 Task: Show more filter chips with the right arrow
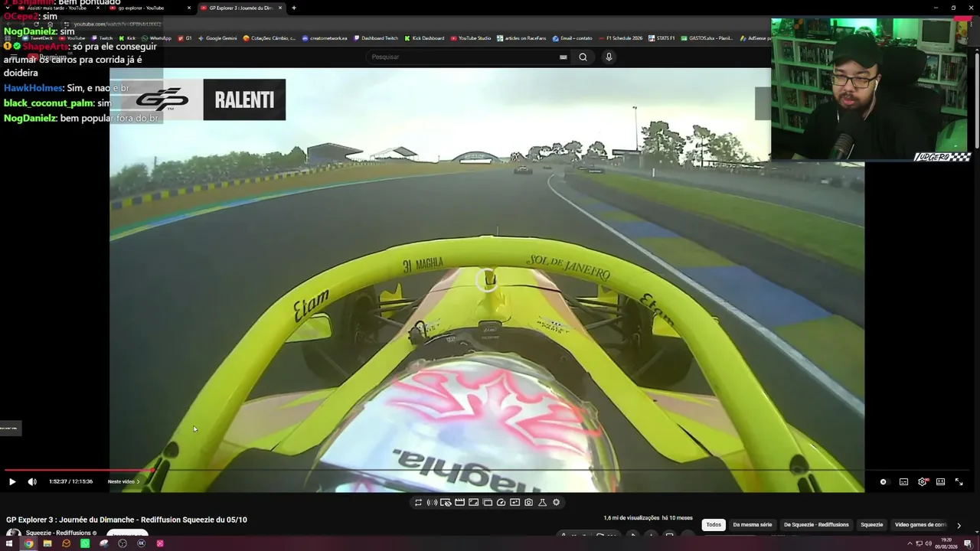click(x=959, y=525)
